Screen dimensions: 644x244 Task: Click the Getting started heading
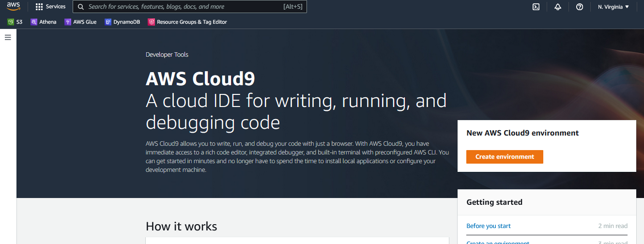click(x=494, y=202)
